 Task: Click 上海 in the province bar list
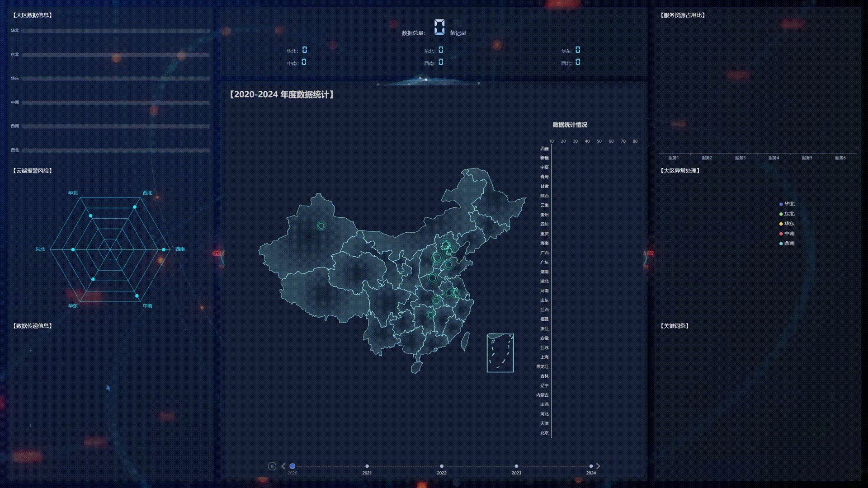[x=544, y=357]
